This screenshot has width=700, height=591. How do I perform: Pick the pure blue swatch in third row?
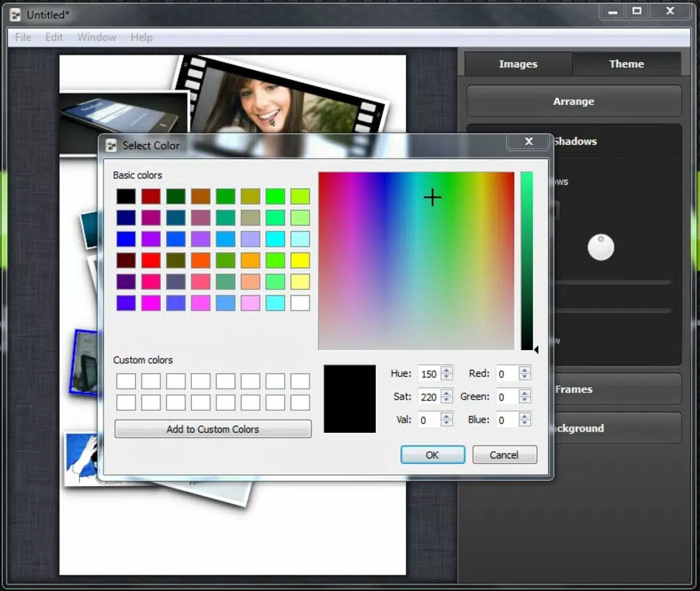coord(126,239)
